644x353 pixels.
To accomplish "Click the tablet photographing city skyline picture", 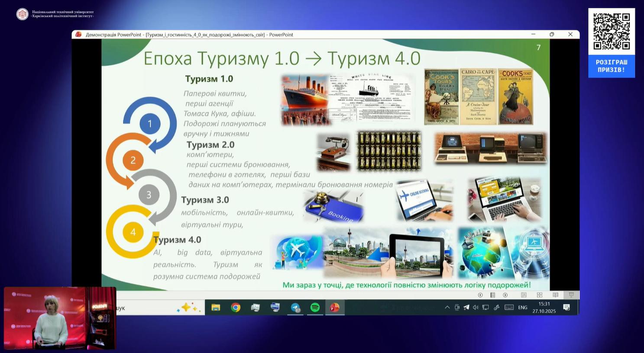I will (388, 253).
